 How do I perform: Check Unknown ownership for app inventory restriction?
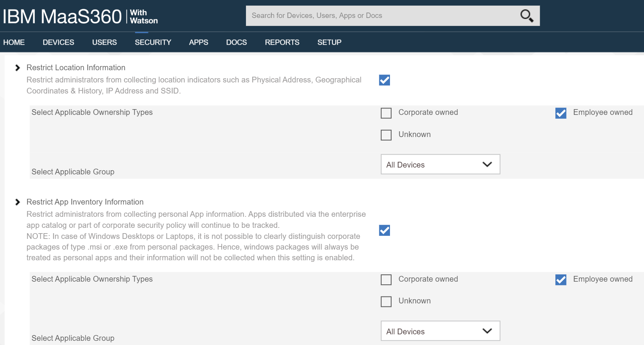[386, 301]
